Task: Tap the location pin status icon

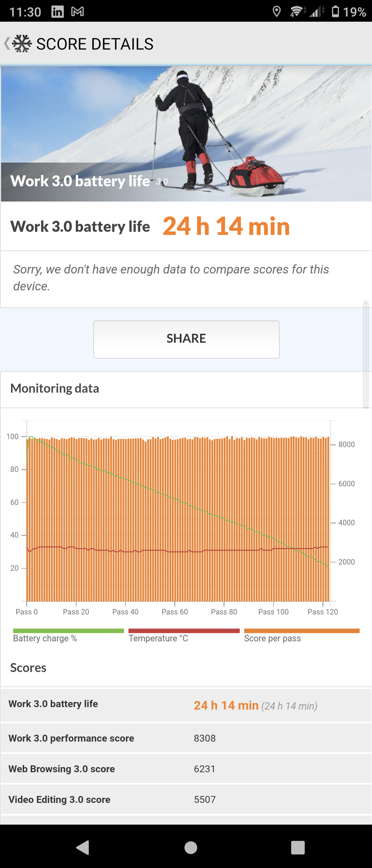Action: 276,12
